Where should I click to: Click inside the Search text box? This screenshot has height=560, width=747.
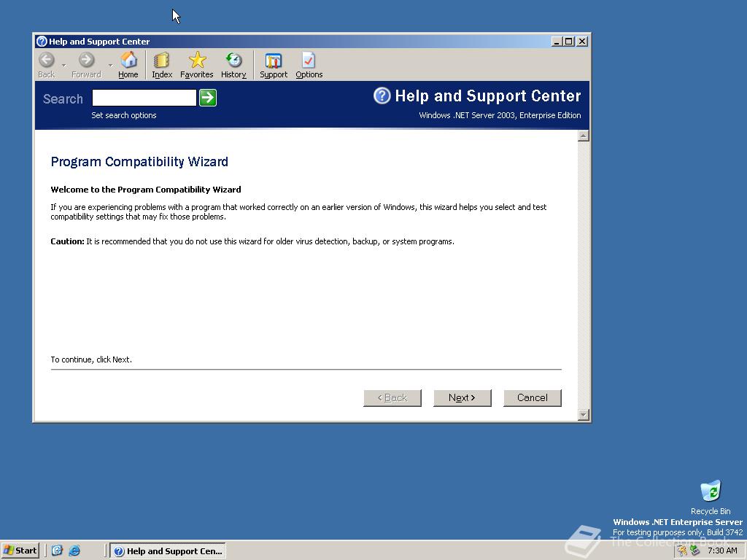click(x=144, y=98)
